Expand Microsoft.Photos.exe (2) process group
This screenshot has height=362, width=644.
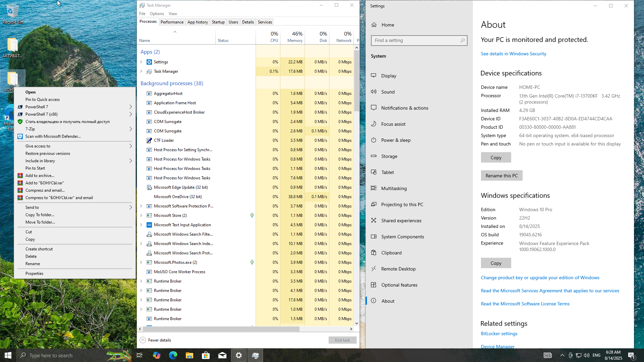(x=141, y=262)
